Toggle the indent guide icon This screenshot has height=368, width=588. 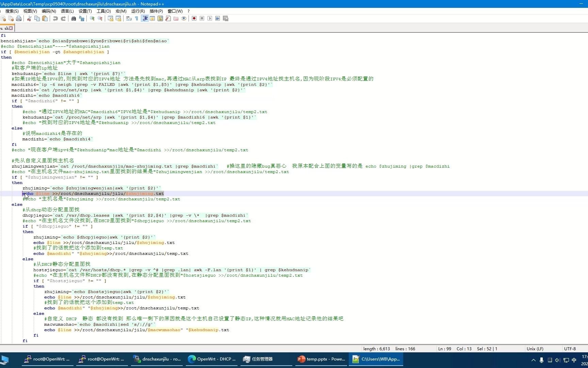click(x=145, y=18)
